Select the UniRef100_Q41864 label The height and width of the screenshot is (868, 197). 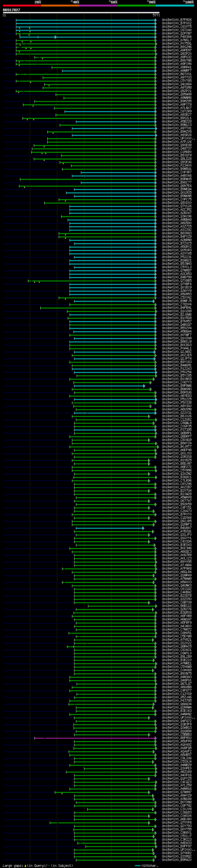pos(177,84)
